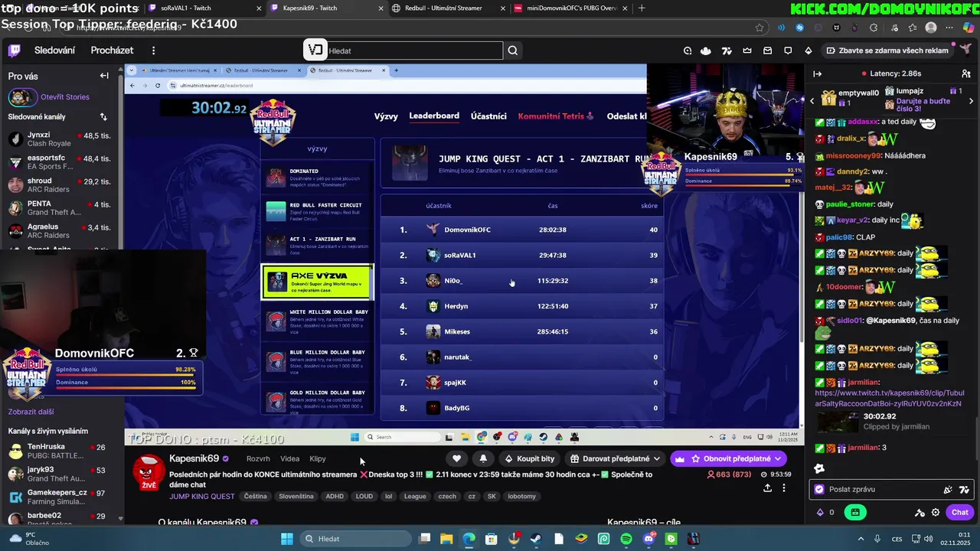Open the Obnovit předplatné dropdown
The height and width of the screenshot is (551, 980).
[729, 458]
